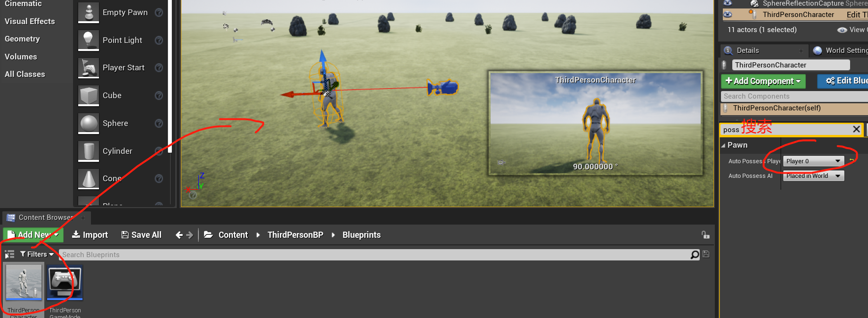The height and width of the screenshot is (318, 868).
Task: Clear the 'poss' details search
Action: (856, 129)
